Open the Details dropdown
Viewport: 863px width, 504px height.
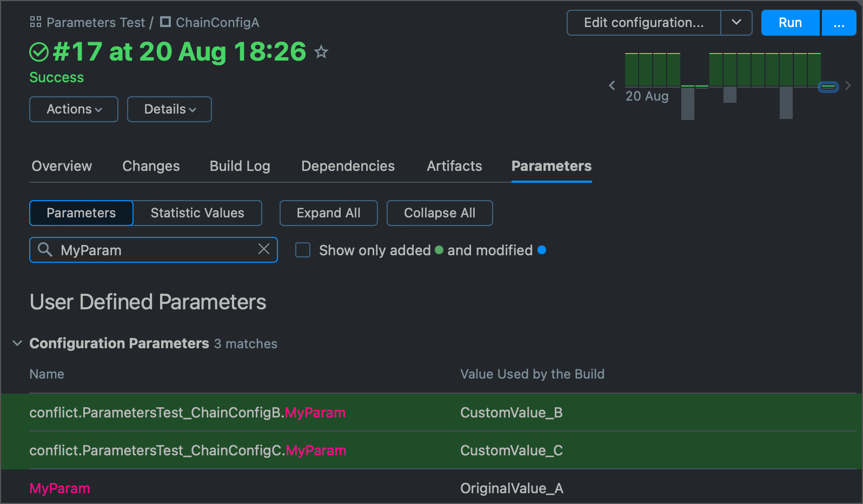(169, 109)
